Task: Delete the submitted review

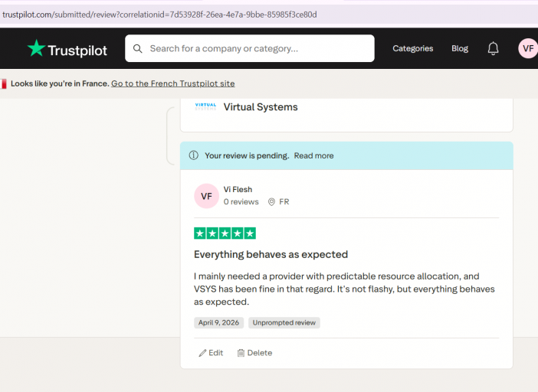Action: (254, 353)
